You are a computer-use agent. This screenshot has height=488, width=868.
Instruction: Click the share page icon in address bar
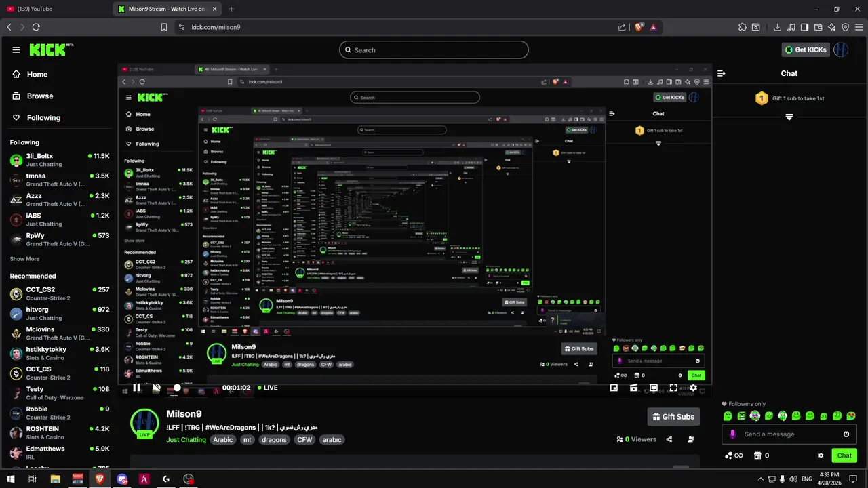point(622,27)
